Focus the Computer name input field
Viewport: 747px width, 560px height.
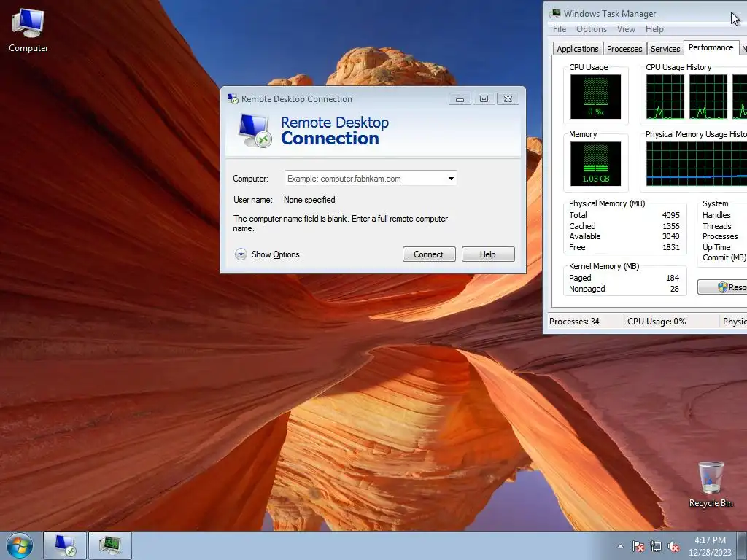[371, 179]
